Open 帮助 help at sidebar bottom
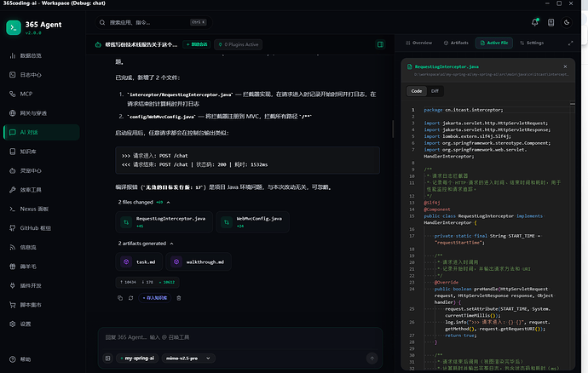Viewport: 588px width, 373px height. (x=41, y=359)
